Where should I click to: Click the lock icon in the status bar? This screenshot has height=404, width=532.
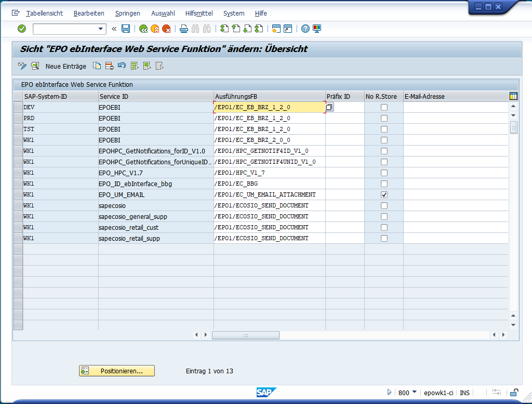tap(514, 393)
